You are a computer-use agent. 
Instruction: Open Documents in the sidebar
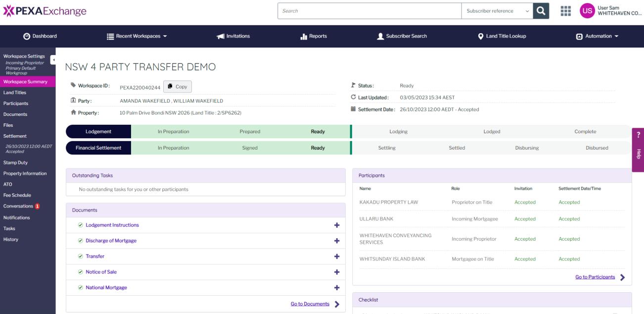[x=15, y=114]
